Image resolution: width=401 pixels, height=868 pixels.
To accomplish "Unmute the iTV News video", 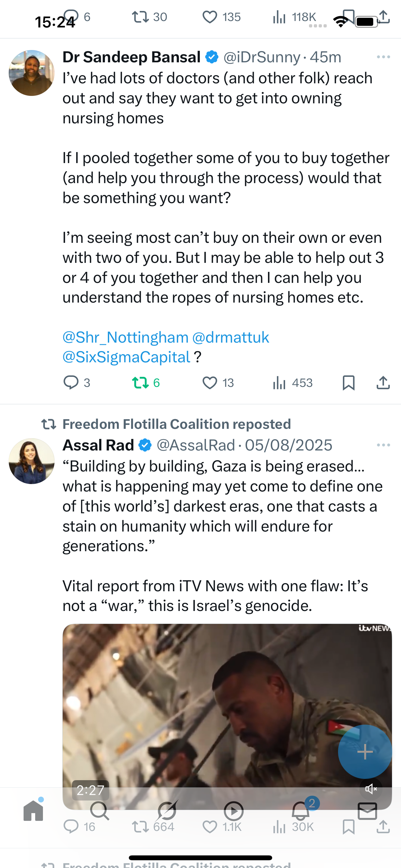I will click(371, 789).
